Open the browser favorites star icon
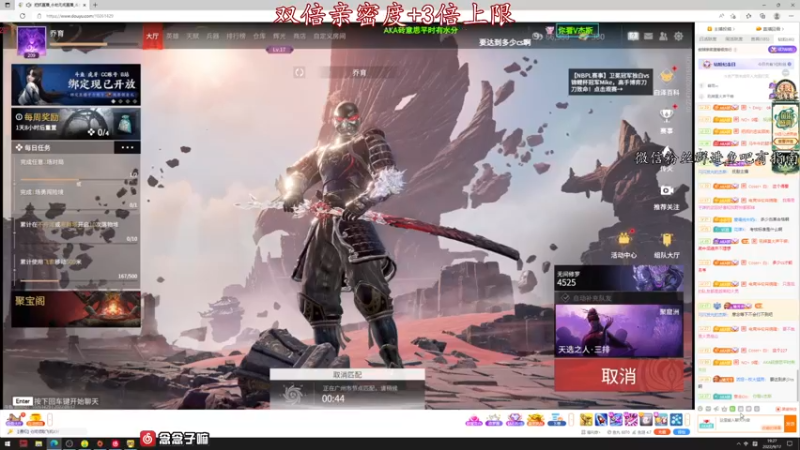The height and width of the screenshot is (450, 800). 748,16
